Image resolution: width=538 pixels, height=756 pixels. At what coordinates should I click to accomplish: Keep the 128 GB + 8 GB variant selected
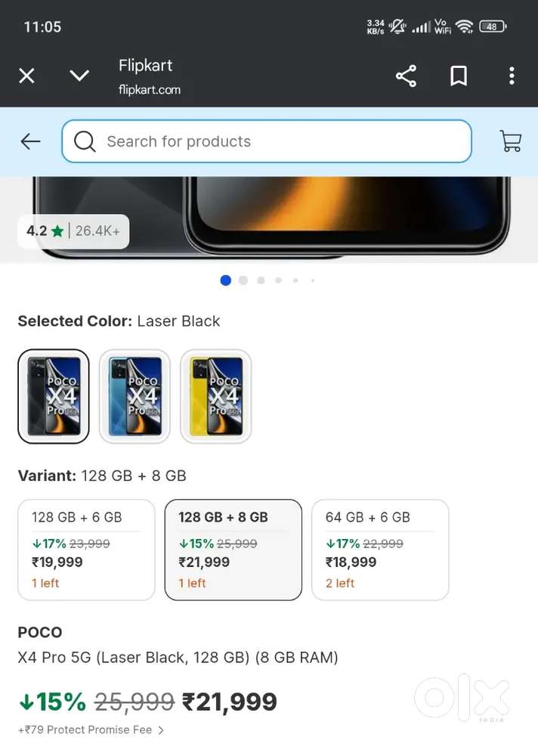[x=233, y=549]
